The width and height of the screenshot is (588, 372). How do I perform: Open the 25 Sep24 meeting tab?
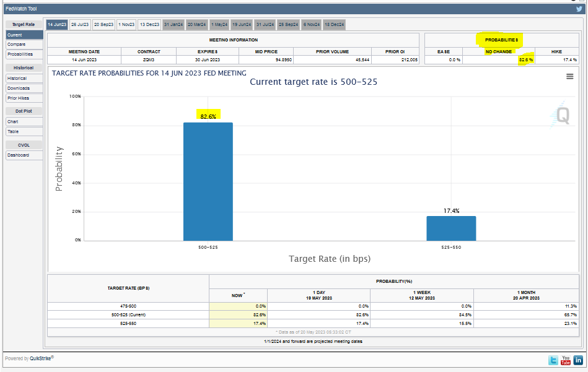[288, 25]
